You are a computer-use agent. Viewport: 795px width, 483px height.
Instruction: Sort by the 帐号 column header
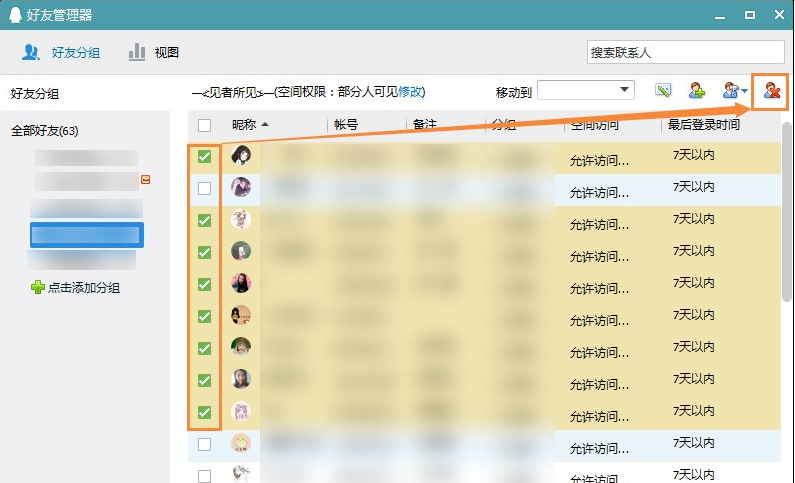346,125
